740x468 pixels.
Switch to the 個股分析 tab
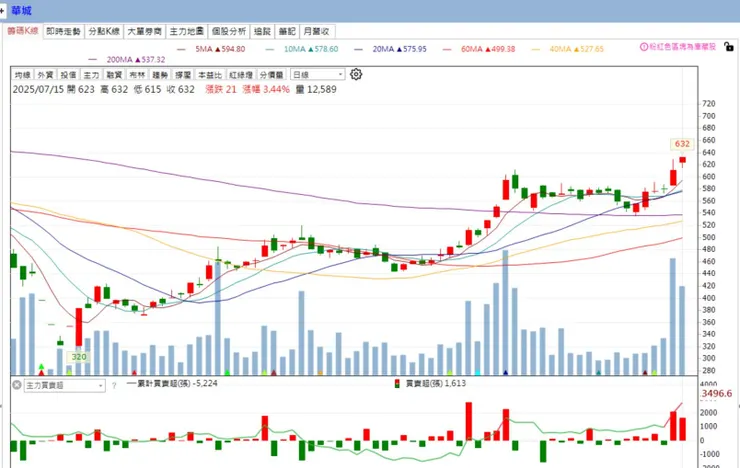point(229,31)
